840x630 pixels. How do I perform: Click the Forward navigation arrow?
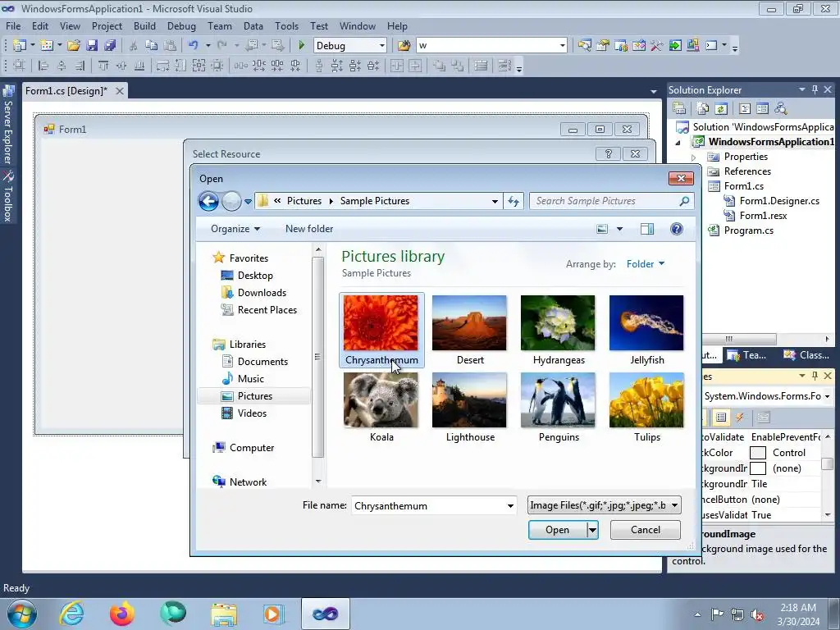[231, 202]
